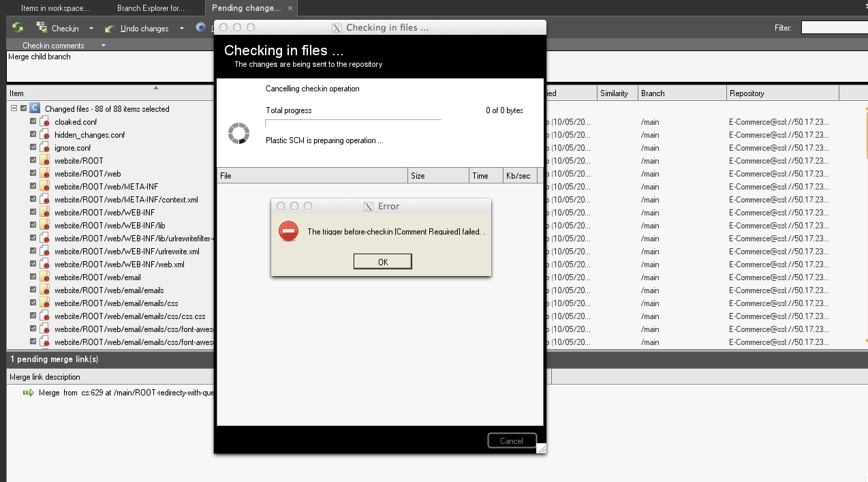Viewport: 868px width, 482px height.
Task: Click the Error dialog X11 title icon
Action: click(x=368, y=206)
